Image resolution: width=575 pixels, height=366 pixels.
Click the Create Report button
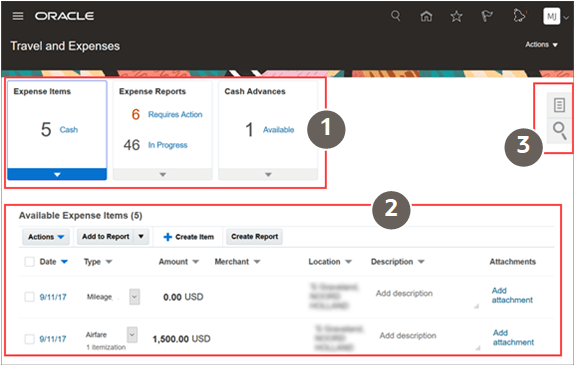tap(254, 237)
